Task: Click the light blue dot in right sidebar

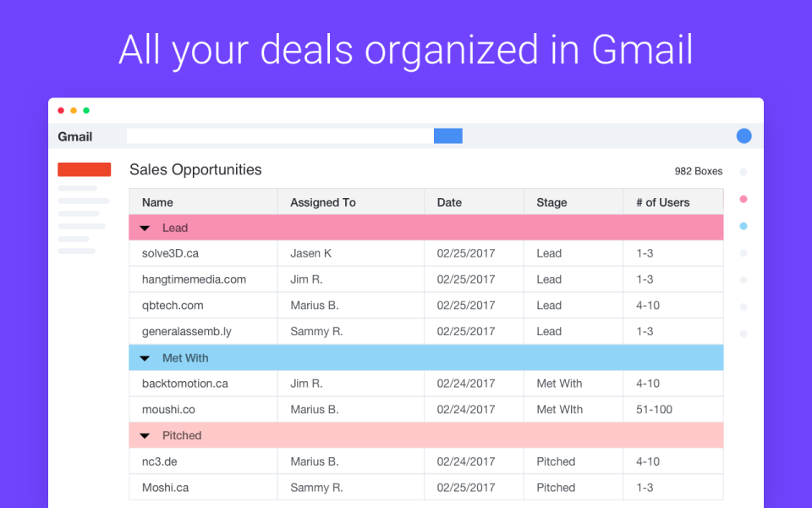Action: 743,226
